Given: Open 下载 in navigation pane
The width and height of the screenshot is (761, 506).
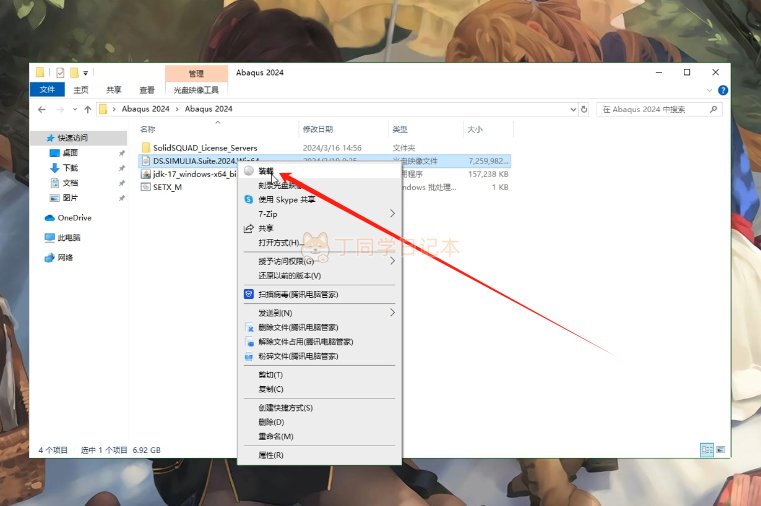Looking at the screenshot, I should pyautogui.click(x=70, y=168).
